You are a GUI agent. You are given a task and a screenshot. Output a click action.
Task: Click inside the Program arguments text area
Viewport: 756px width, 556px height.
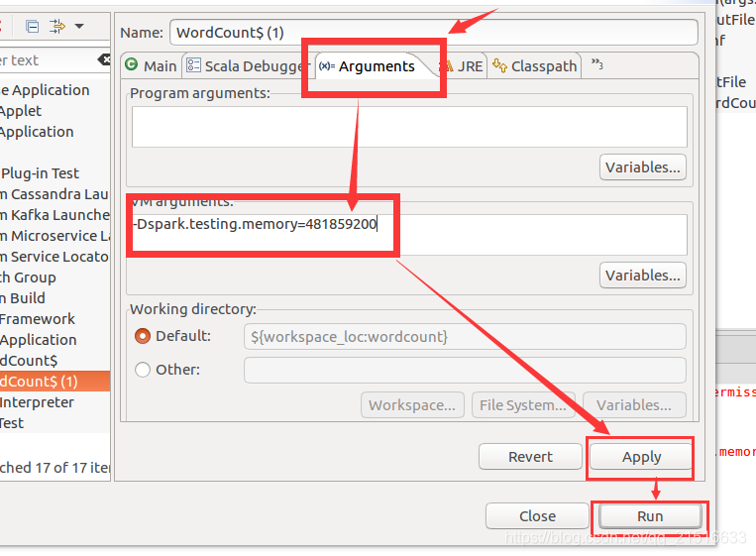pos(409,126)
